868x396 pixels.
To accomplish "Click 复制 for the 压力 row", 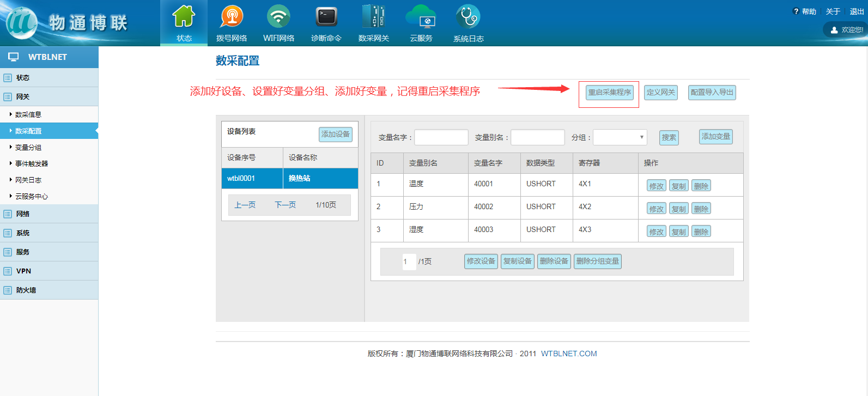I will (x=679, y=209).
